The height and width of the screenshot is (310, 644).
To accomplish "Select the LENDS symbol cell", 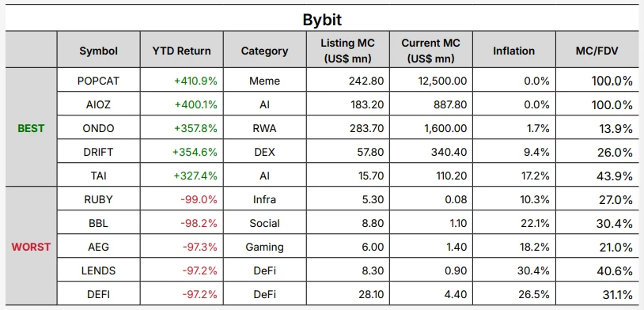I will click(x=99, y=270).
